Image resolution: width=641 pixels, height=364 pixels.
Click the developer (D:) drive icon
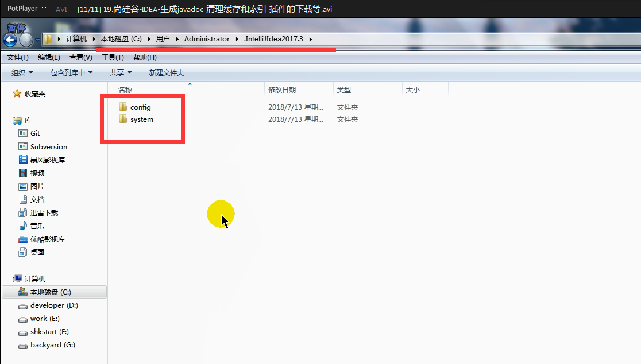point(23,305)
